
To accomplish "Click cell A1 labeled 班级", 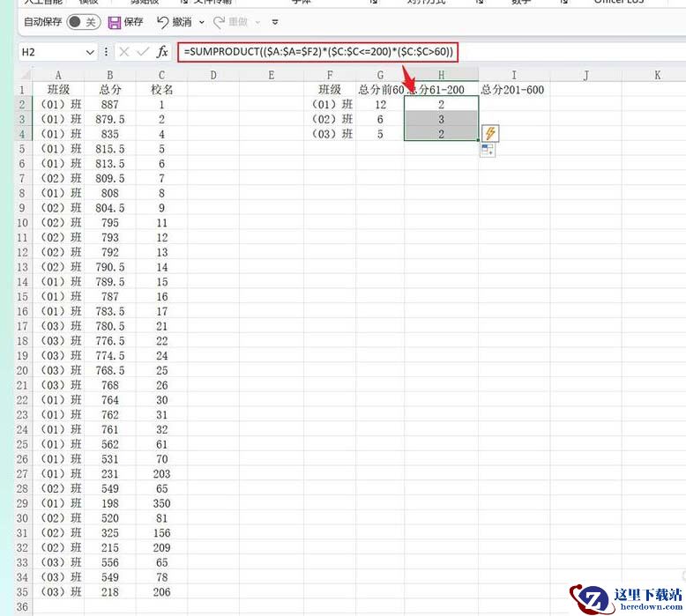I will pos(58,90).
